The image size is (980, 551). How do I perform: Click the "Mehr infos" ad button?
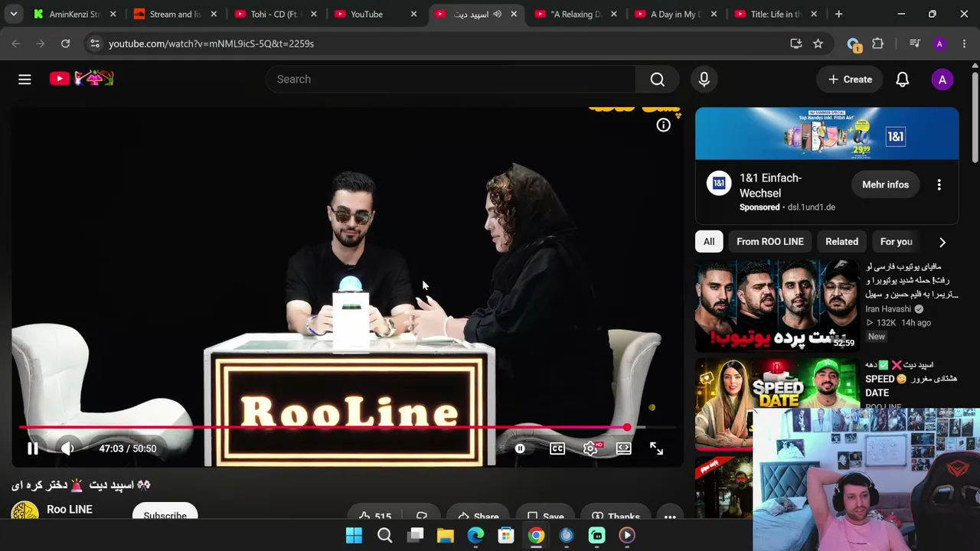point(885,184)
